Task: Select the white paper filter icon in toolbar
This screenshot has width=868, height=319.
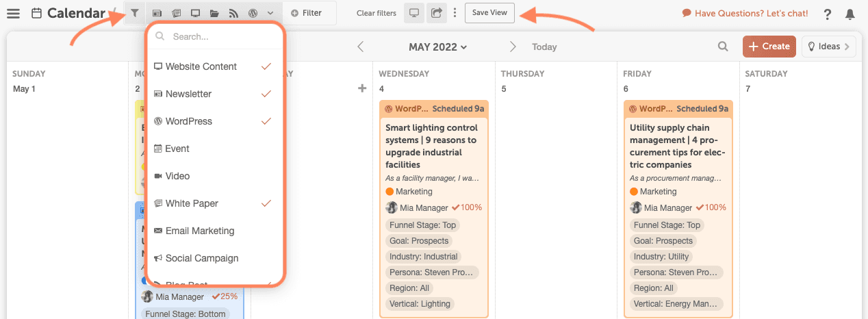Action: click(176, 13)
